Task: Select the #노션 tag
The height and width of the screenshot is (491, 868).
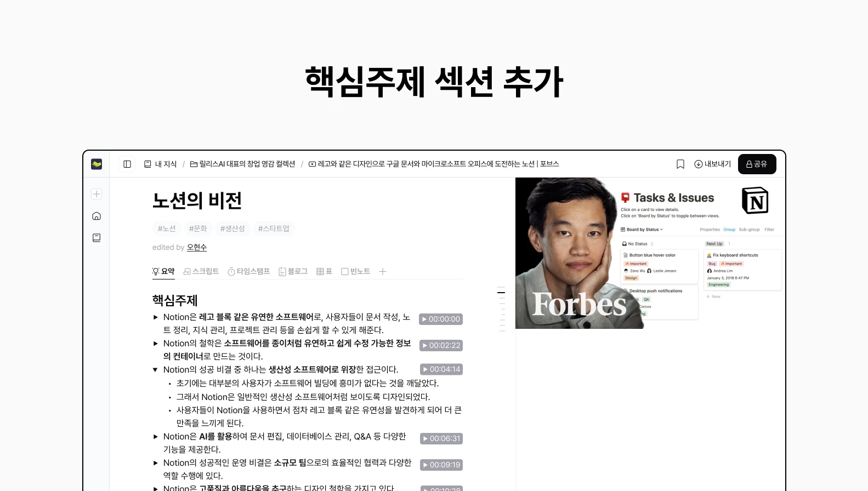Action: (167, 229)
